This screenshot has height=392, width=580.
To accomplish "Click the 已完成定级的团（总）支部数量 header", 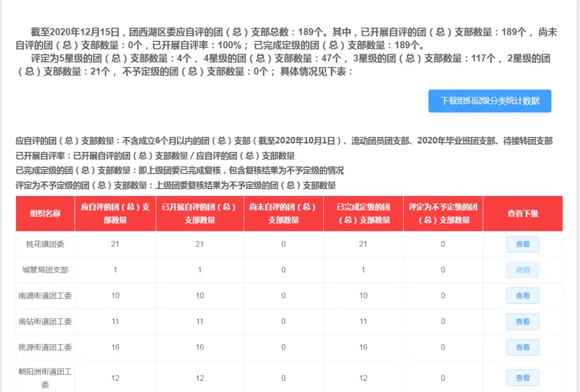I will click(363, 213).
